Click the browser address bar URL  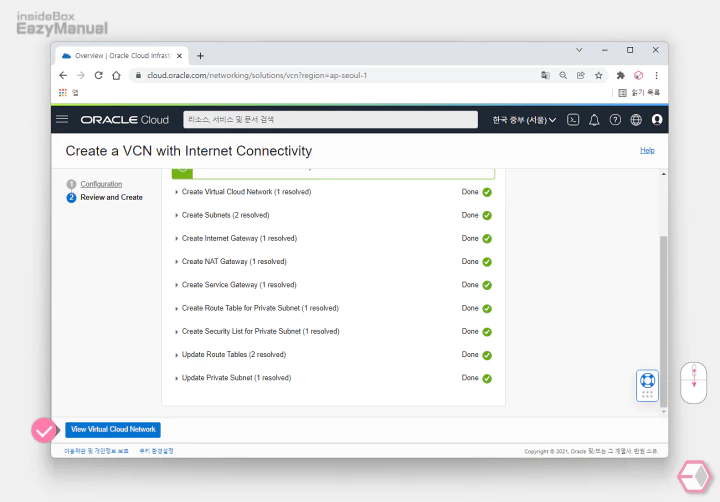(257, 75)
